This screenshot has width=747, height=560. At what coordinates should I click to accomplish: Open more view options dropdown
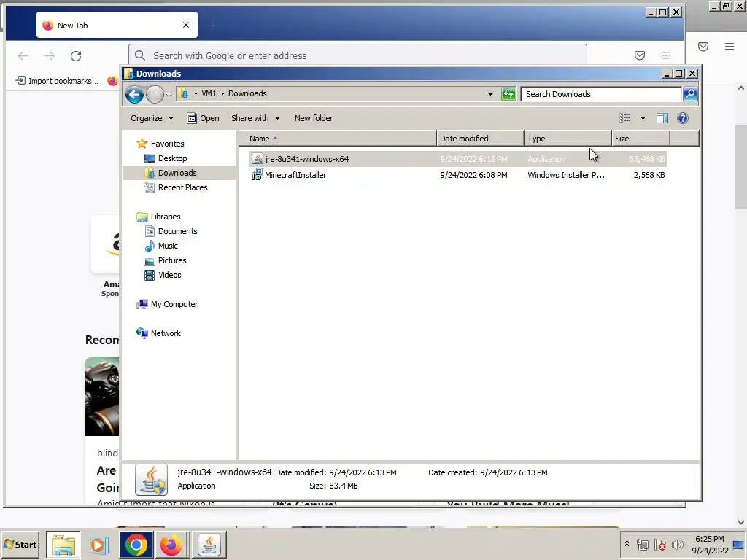point(643,118)
